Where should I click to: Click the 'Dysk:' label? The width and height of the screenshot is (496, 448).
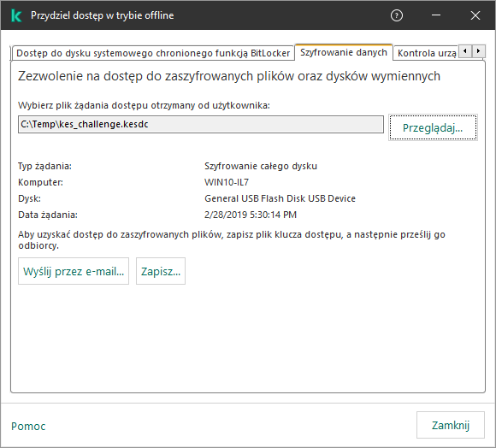29,198
